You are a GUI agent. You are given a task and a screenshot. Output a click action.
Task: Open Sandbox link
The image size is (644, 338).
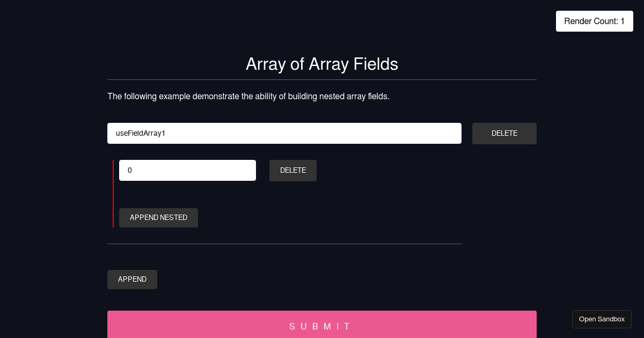click(x=602, y=319)
